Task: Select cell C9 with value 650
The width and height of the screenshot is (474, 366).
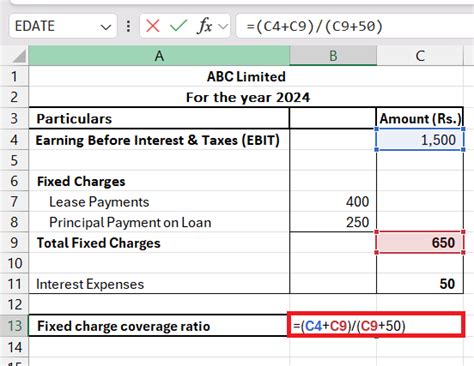Action: tap(420, 243)
